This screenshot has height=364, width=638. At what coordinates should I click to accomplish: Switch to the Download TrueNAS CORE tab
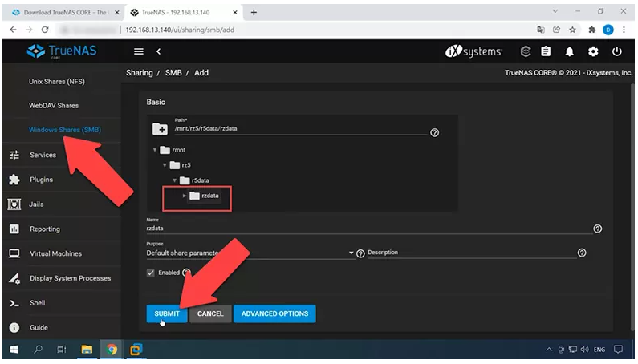pyautogui.click(x=65, y=13)
